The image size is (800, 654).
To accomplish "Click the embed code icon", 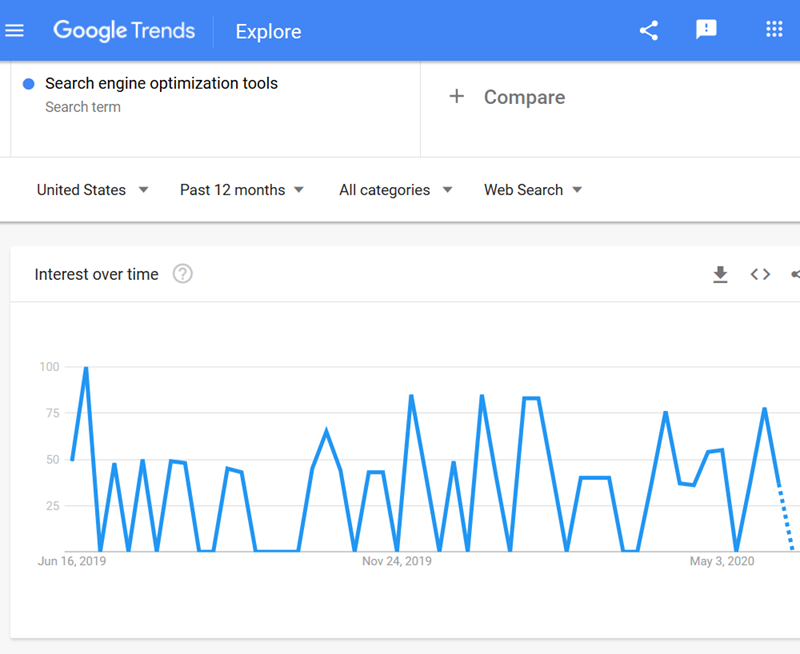I will (x=760, y=274).
